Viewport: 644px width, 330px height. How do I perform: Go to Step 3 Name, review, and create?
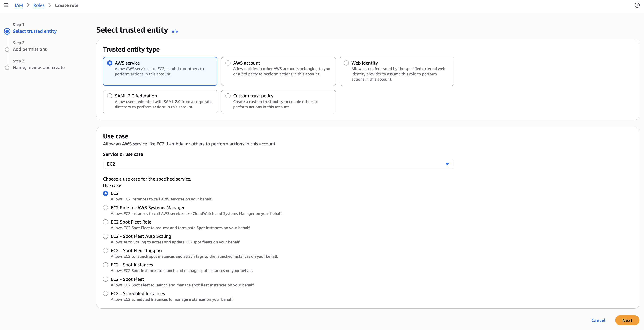(x=39, y=67)
